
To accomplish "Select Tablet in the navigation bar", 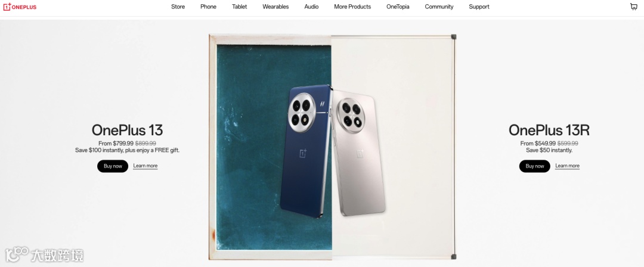I will 240,7.
